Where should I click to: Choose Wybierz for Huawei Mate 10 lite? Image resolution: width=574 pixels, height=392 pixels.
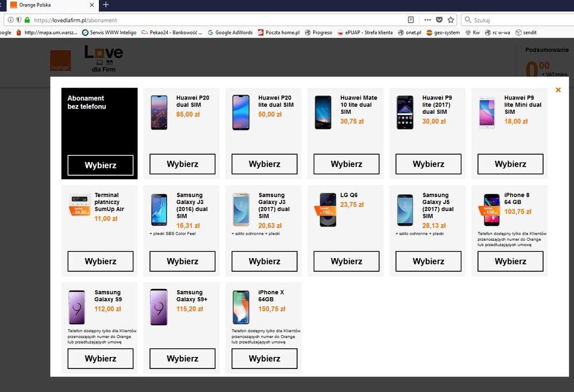coord(346,164)
